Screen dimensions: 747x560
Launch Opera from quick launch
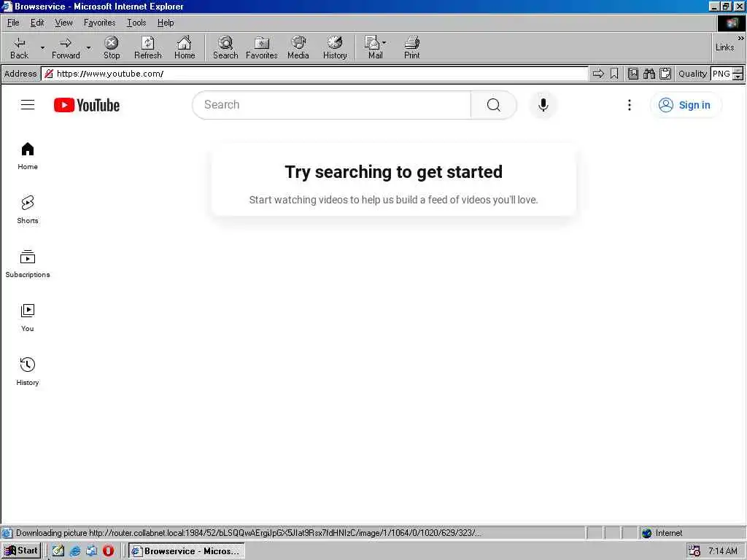coord(108,551)
